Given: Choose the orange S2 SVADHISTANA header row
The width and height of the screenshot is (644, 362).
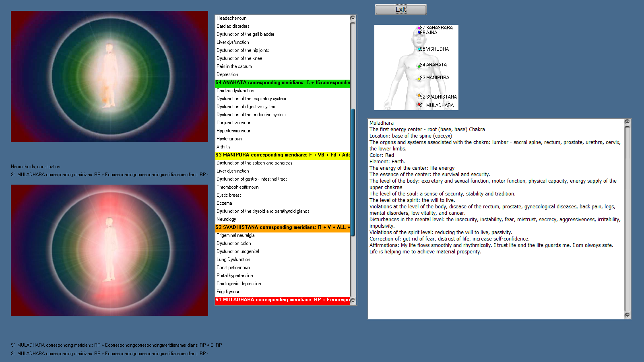Looking at the screenshot, I should (283, 227).
